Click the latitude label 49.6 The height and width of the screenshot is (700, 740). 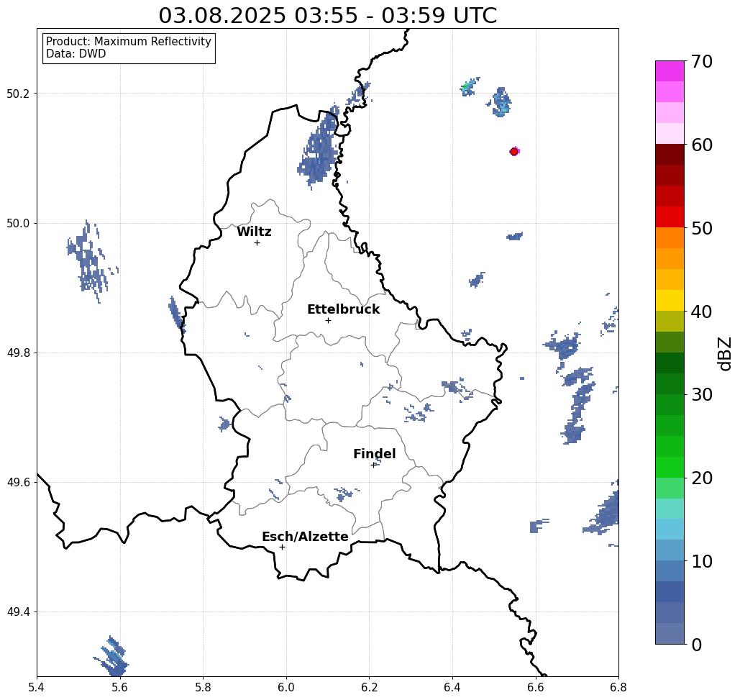click(x=18, y=483)
